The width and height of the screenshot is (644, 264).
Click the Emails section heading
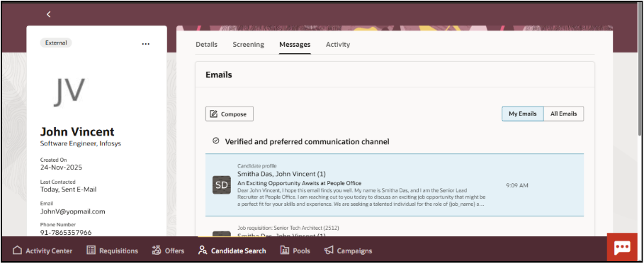pos(218,75)
